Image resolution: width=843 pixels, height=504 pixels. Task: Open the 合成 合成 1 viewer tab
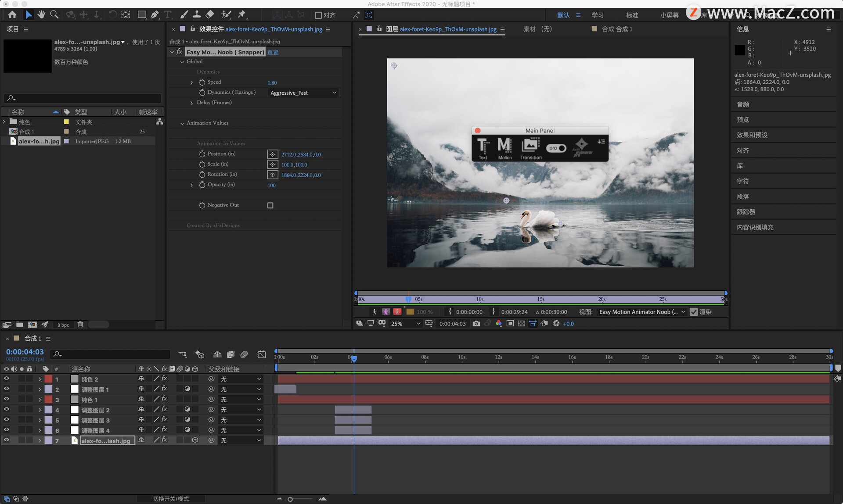click(x=617, y=29)
